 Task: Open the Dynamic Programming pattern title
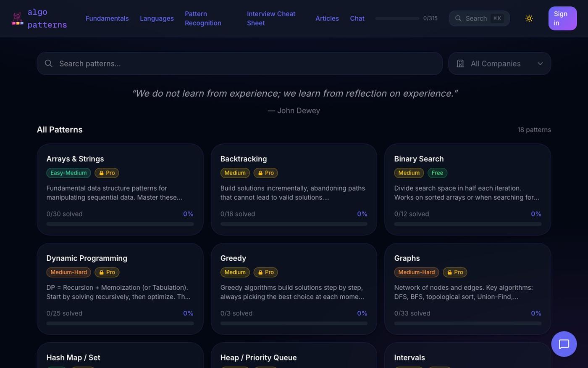[87, 258]
